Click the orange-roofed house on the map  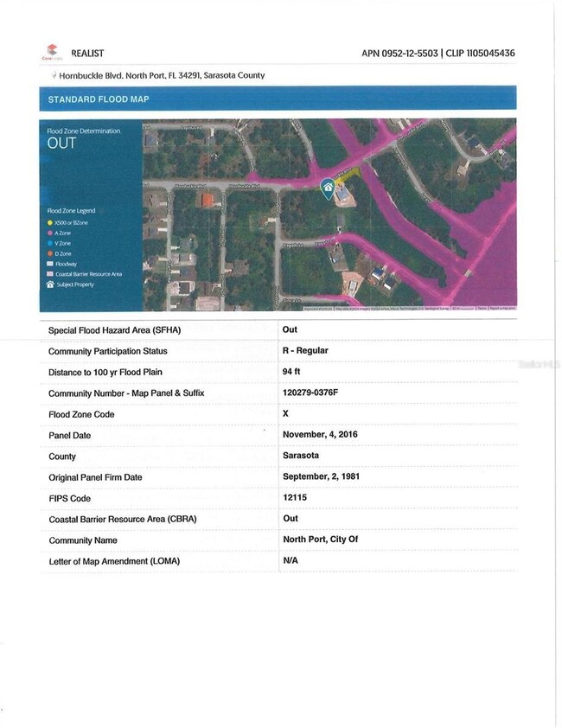pos(208,201)
